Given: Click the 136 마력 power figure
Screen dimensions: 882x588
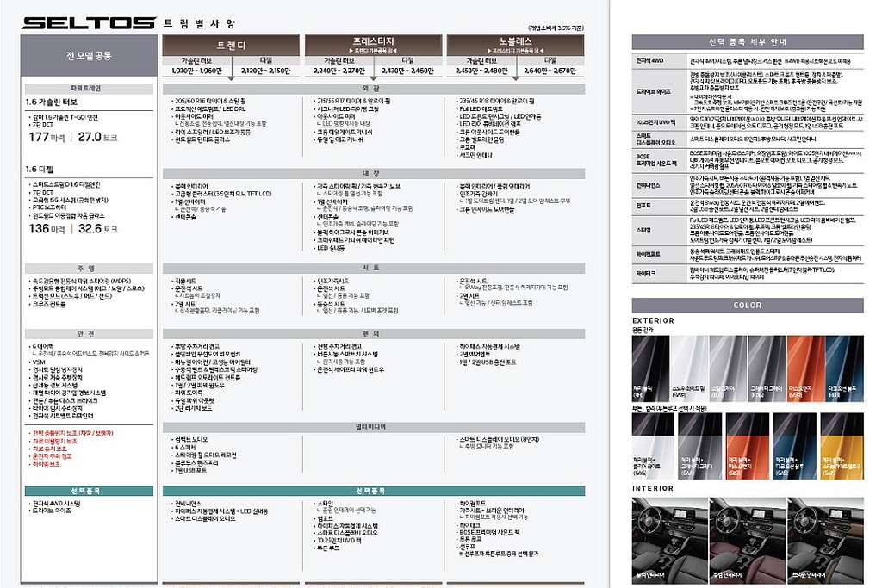Looking at the screenshot, I should tap(47, 229).
